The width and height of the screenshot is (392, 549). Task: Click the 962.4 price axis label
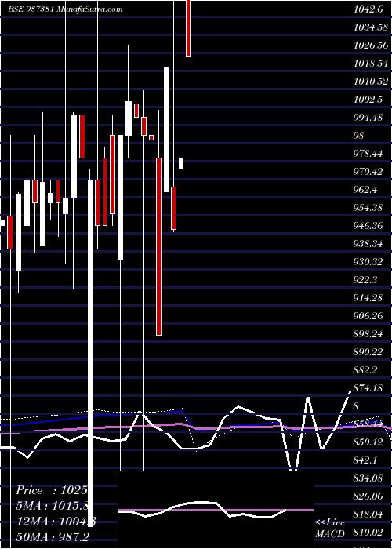point(365,190)
